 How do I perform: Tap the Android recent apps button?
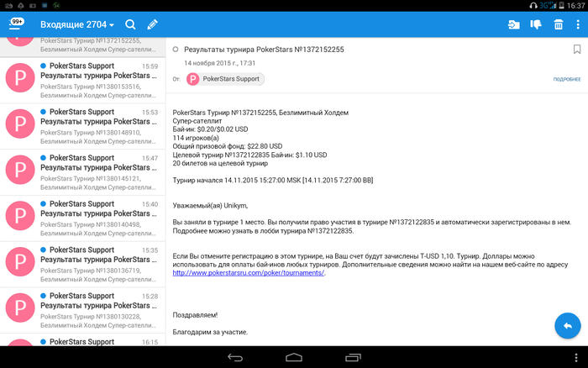point(353,357)
